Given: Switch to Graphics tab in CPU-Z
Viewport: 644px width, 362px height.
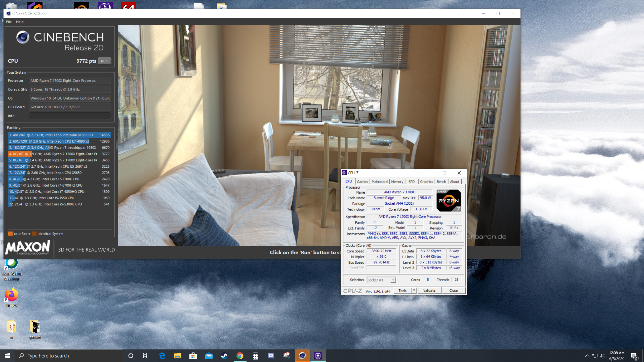Looking at the screenshot, I should tap(427, 182).
